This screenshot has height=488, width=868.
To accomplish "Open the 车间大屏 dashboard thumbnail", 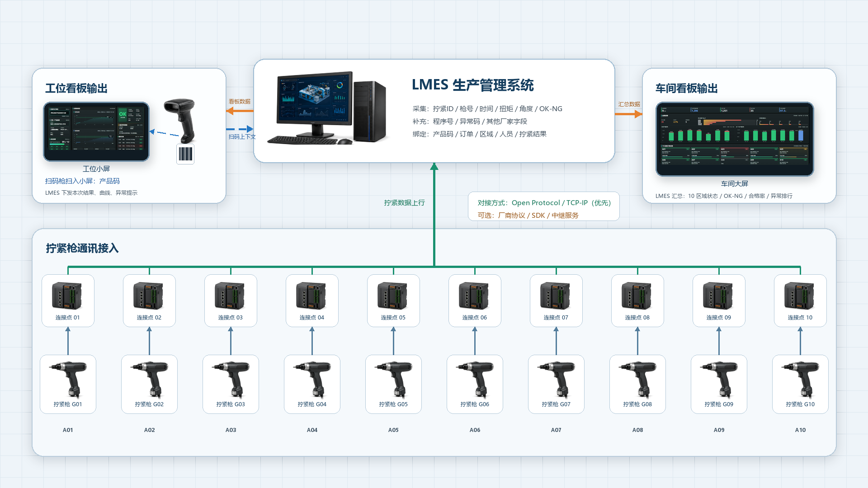I will pyautogui.click(x=735, y=139).
